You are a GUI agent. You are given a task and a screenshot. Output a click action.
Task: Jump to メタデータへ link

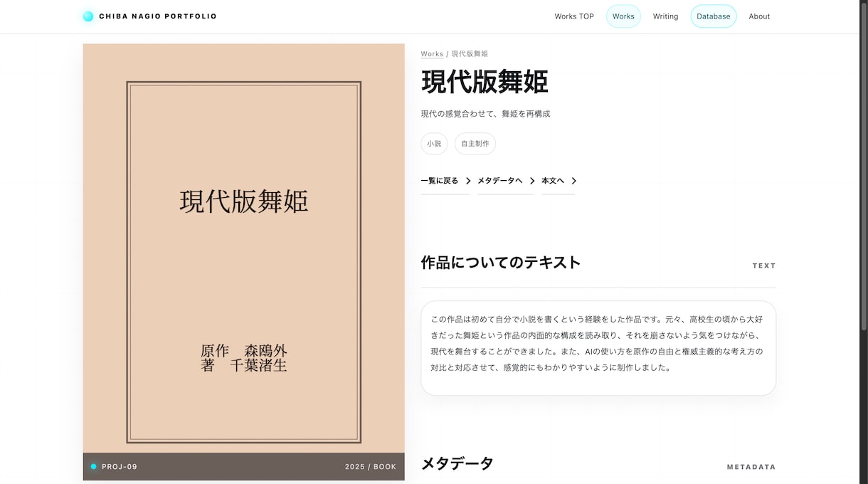point(500,181)
